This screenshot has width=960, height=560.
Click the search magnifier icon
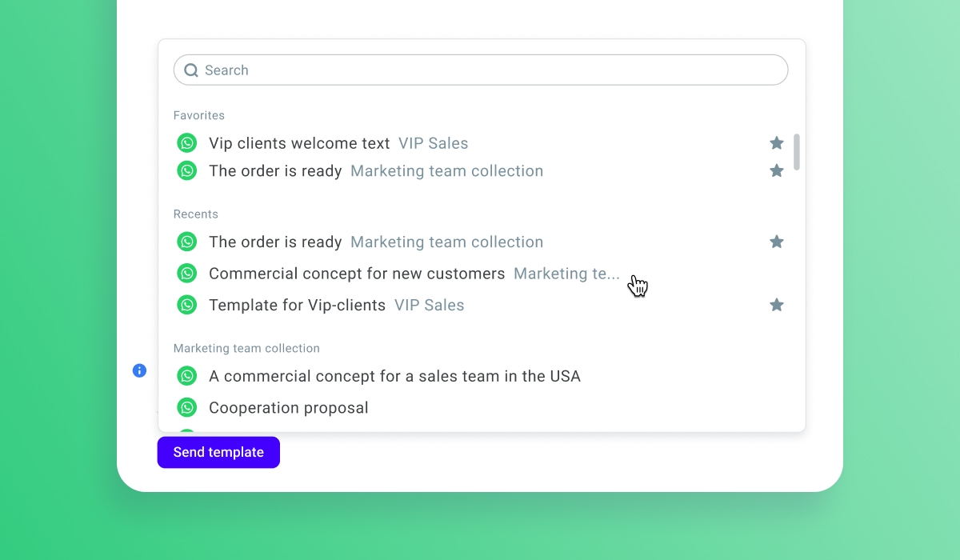pyautogui.click(x=191, y=70)
